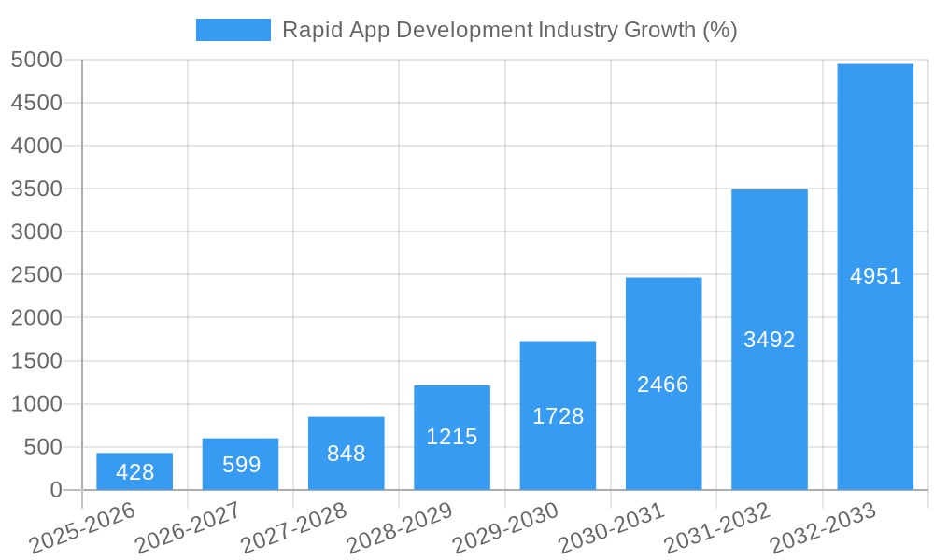Click the blue legend color box

point(233,30)
